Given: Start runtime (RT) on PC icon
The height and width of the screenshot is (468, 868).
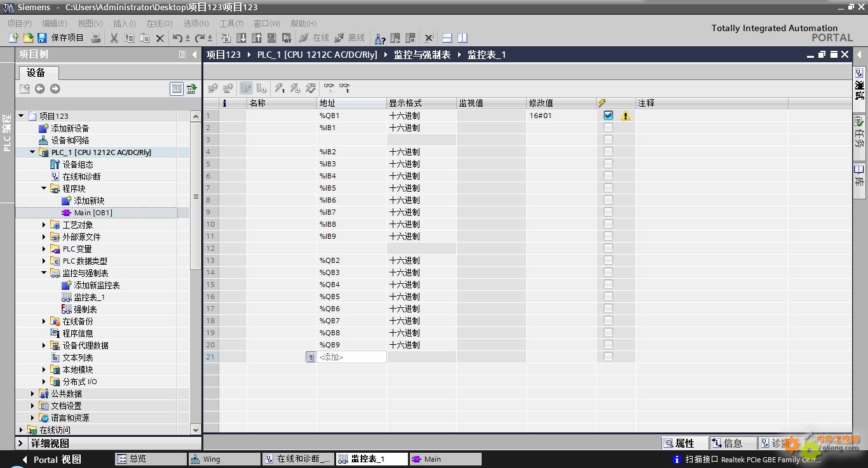Looking at the screenshot, I should [287, 38].
